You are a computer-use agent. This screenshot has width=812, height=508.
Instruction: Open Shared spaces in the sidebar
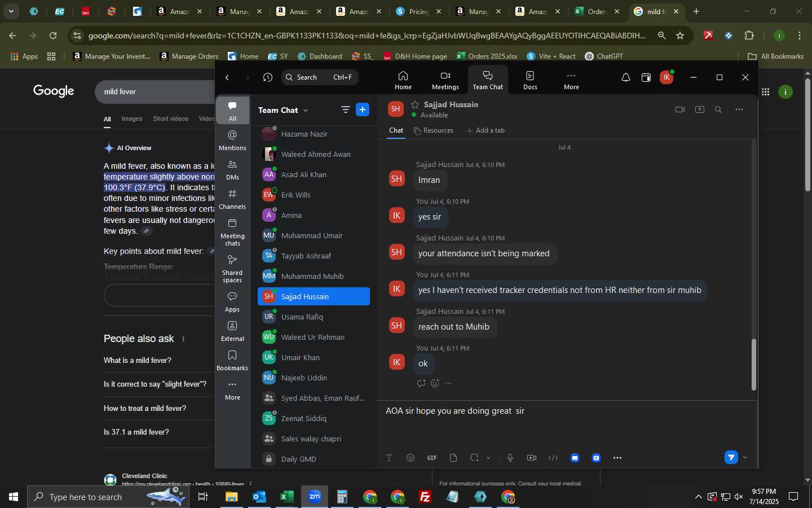click(232, 268)
